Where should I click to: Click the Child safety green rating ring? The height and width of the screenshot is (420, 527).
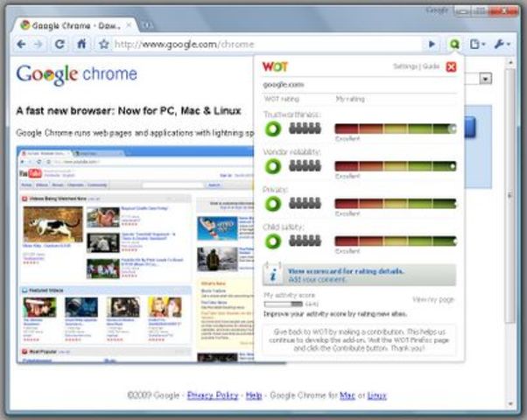pos(273,241)
